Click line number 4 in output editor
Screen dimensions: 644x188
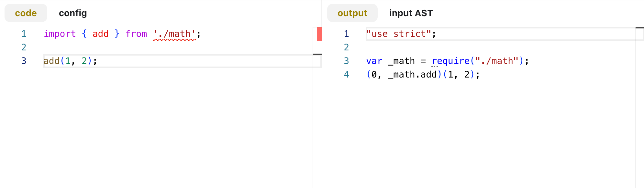(x=346, y=75)
